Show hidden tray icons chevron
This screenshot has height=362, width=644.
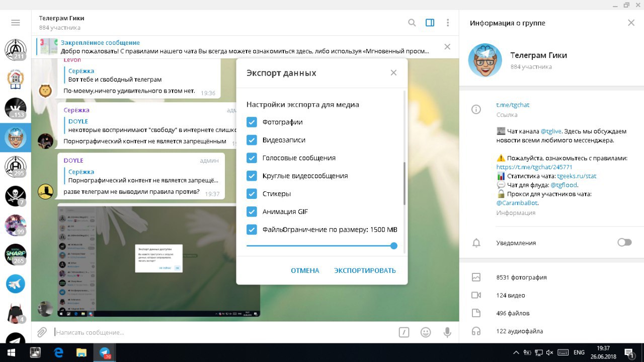(516, 352)
